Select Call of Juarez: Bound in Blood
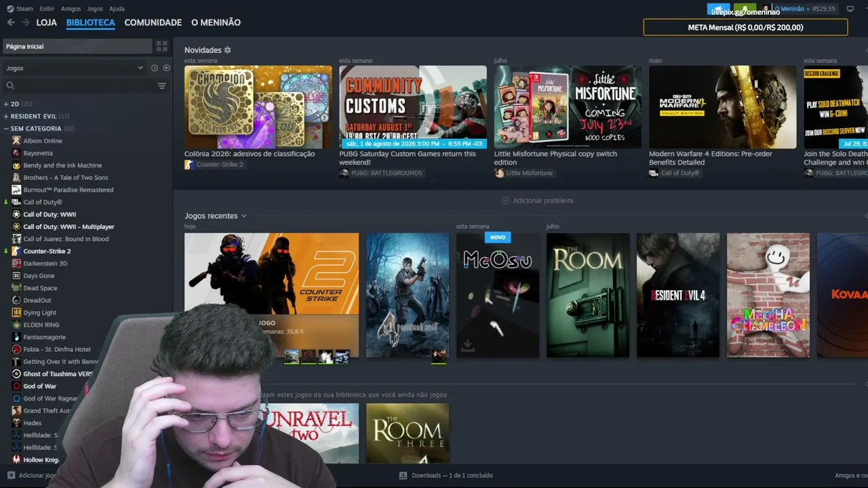 pos(66,239)
